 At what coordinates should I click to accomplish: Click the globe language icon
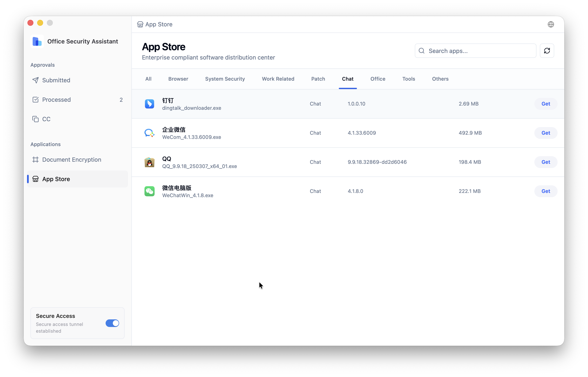pos(551,24)
